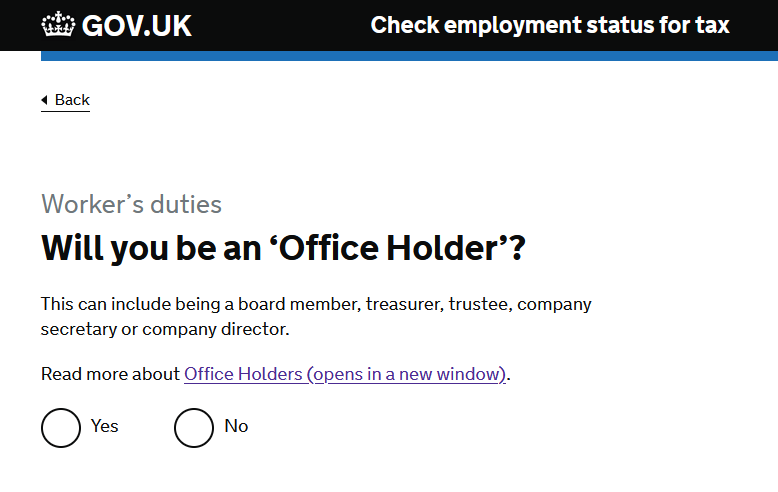Open the Office Holders guidance link
The width and height of the screenshot is (778, 492).
pos(345,374)
